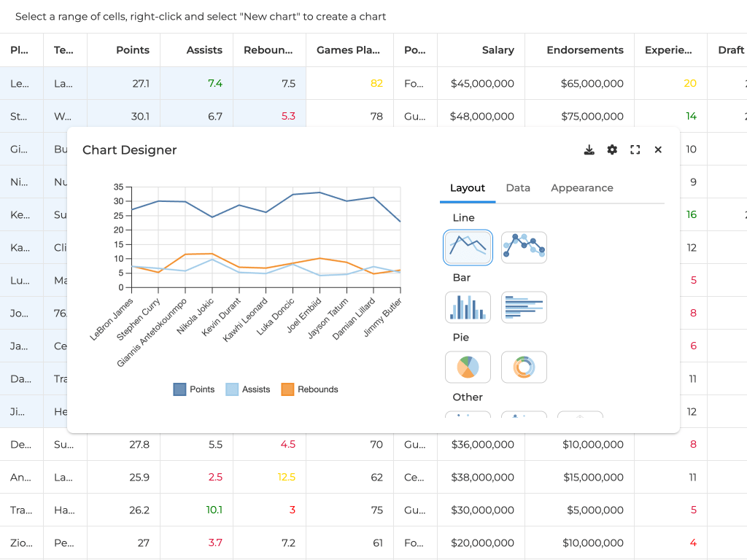Close the Chart Designer dialog

[658, 149]
